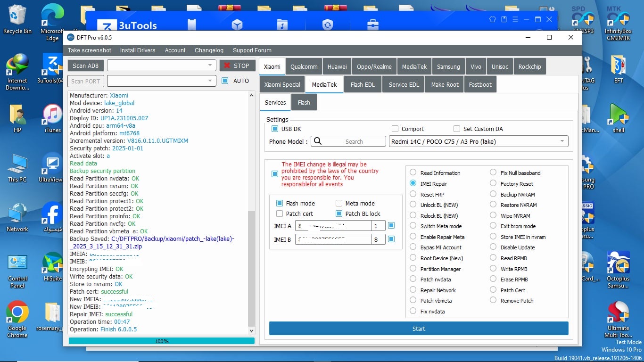The width and height of the screenshot is (644, 362).
Task: Open the Install Drivers menu
Action: point(138,50)
